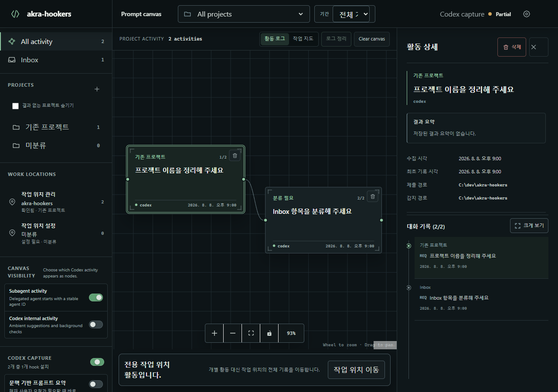Check the 결과 없는 프로젝트 숨기기 checkbox
Viewport: 558px width, 392px height.
[16, 106]
